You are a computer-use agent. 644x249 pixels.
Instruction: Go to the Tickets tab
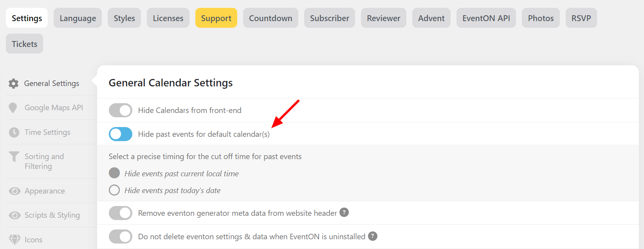pyautogui.click(x=24, y=44)
